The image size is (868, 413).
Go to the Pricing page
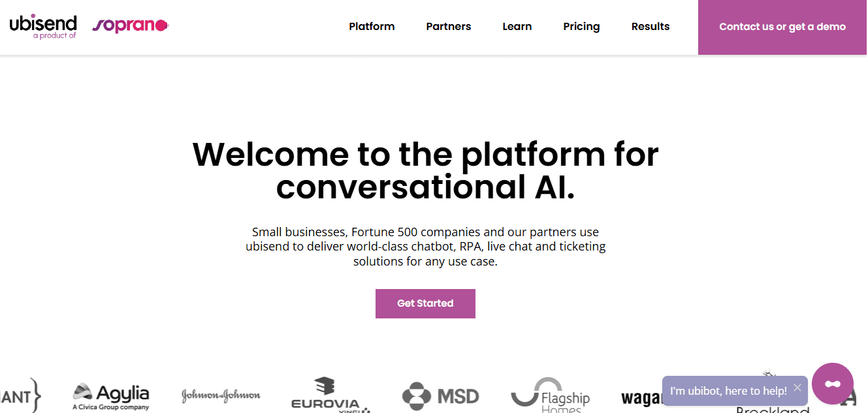click(x=581, y=27)
